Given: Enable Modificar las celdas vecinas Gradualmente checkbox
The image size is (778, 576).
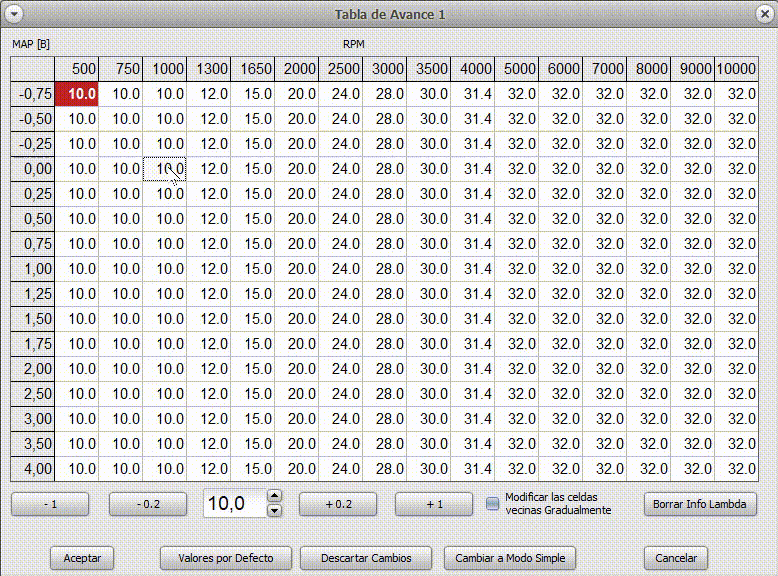Looking at the screenshot, I should (492, 504).
